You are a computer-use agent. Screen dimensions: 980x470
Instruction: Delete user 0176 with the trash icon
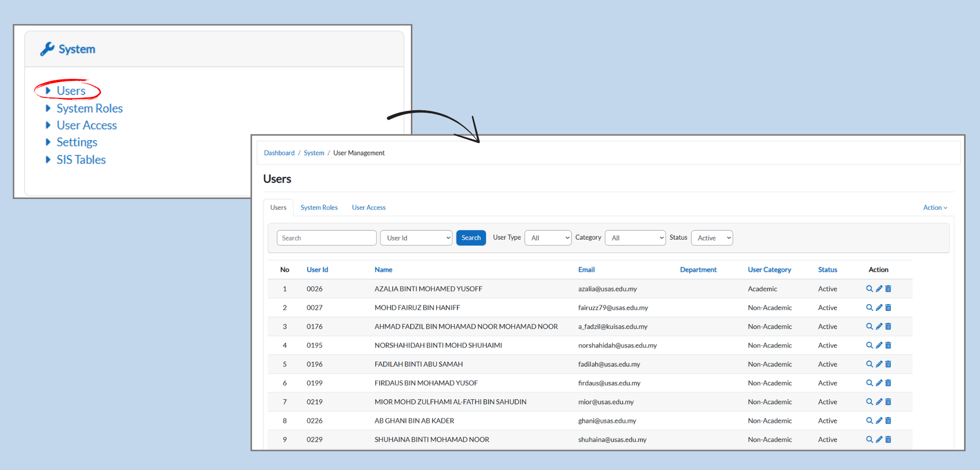[x=888, y=327]
